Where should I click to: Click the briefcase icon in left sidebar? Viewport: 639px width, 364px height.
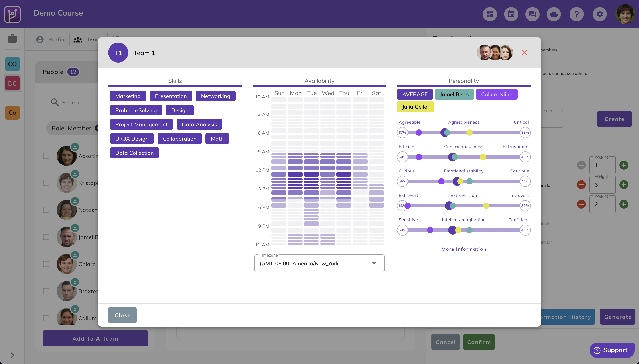click(12, 39)
